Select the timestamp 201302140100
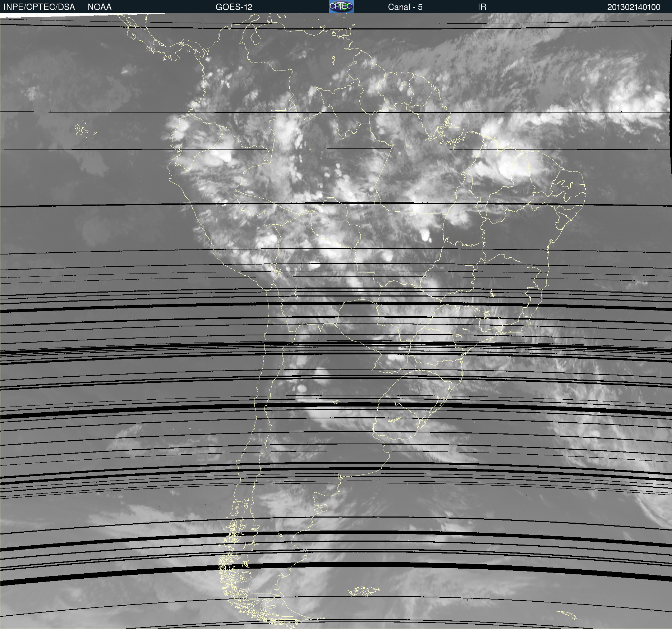 634,7
